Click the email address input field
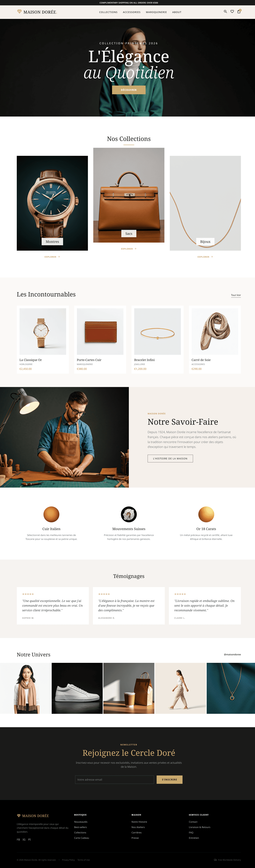The width and height of the screenshot is (255, 868). coord(114,779)
